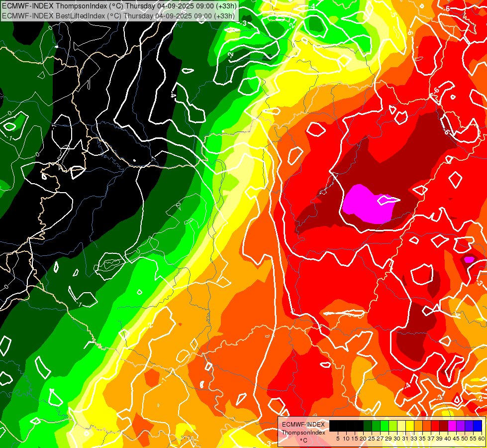Click the legend tick label '55'
This screenshot has width=487, height=448.
click(x=474, y=439)
